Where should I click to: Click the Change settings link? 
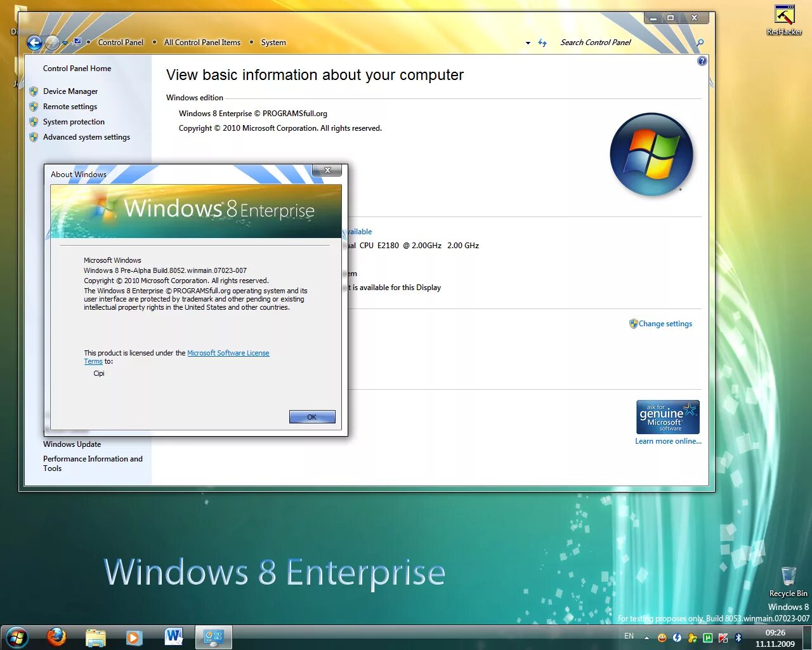pos(665,324)
